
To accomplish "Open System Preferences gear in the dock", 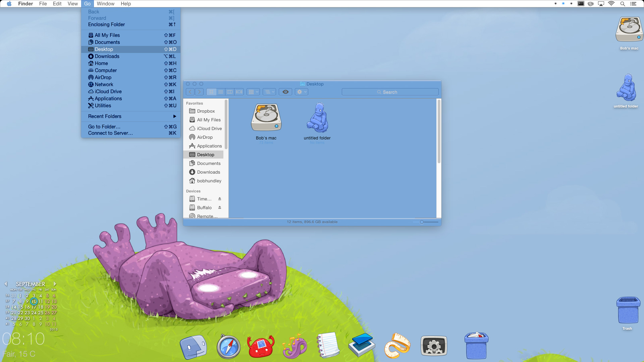I will coord(434,346).
